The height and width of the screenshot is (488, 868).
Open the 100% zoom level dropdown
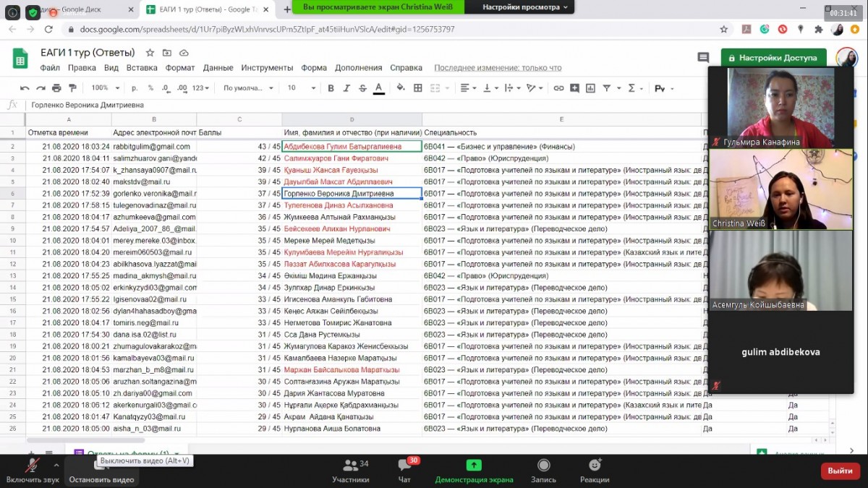(x=105, y=88)
